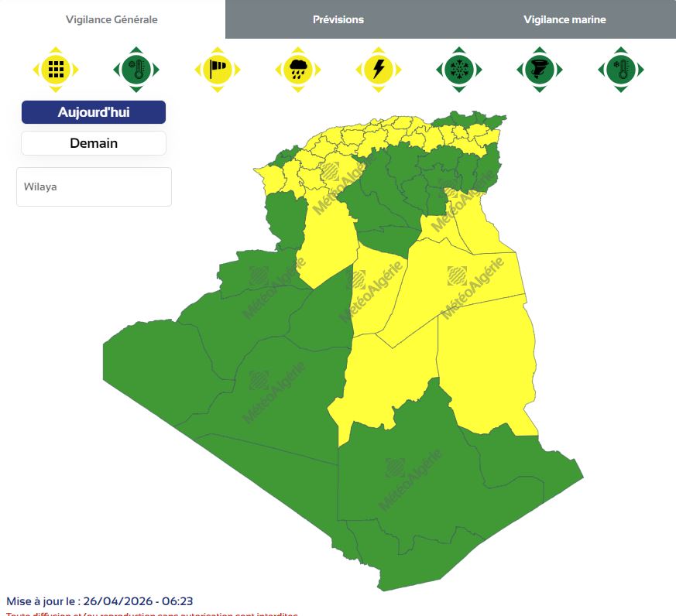Switch the map to Demain
This screenshot has width=676, height=616.
[94, 143]
